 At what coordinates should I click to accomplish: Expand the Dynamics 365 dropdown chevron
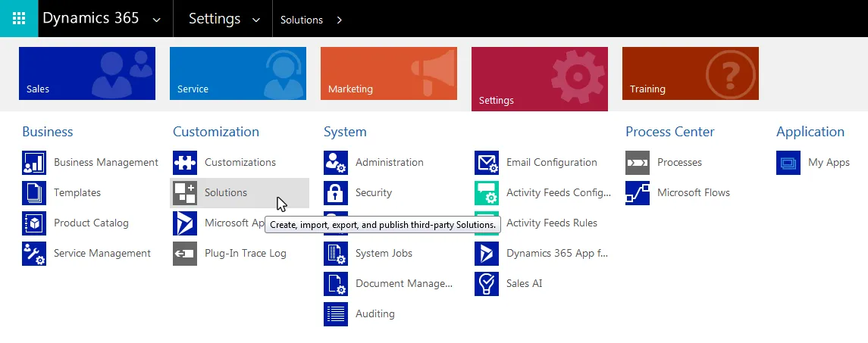(157, 20)
